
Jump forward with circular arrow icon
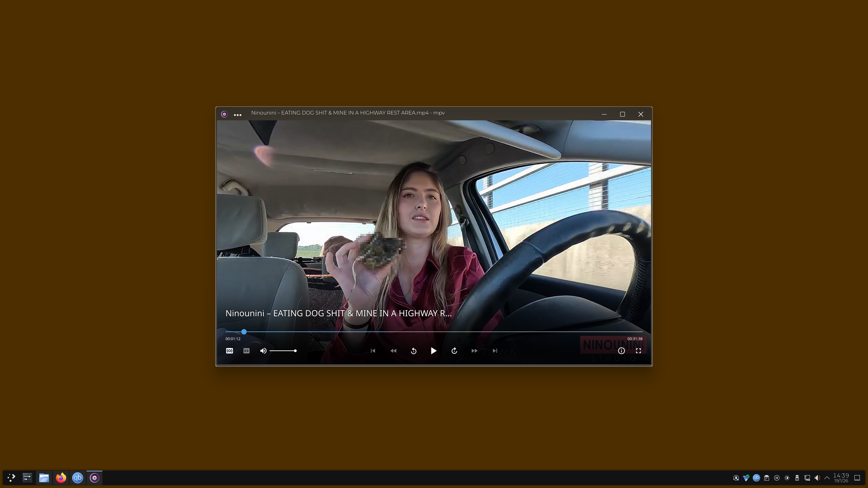pyautogui.click(x=454, y=351)
